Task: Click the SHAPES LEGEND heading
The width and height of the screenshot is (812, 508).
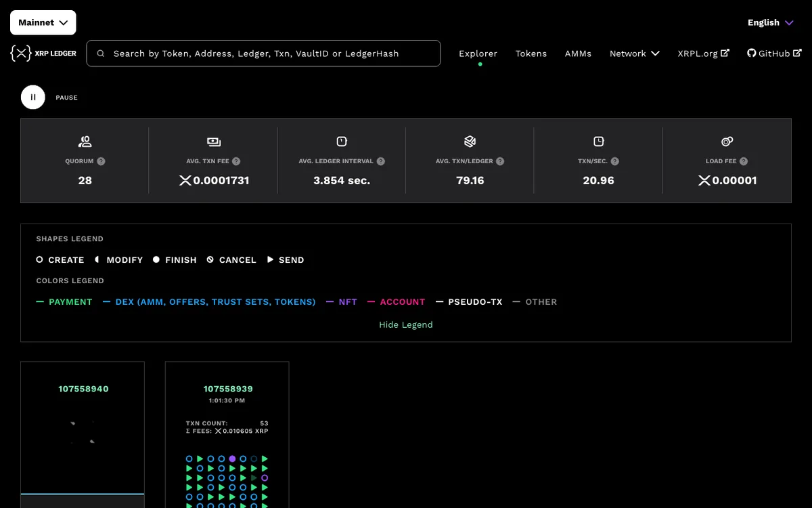Action: coord(70,239)
